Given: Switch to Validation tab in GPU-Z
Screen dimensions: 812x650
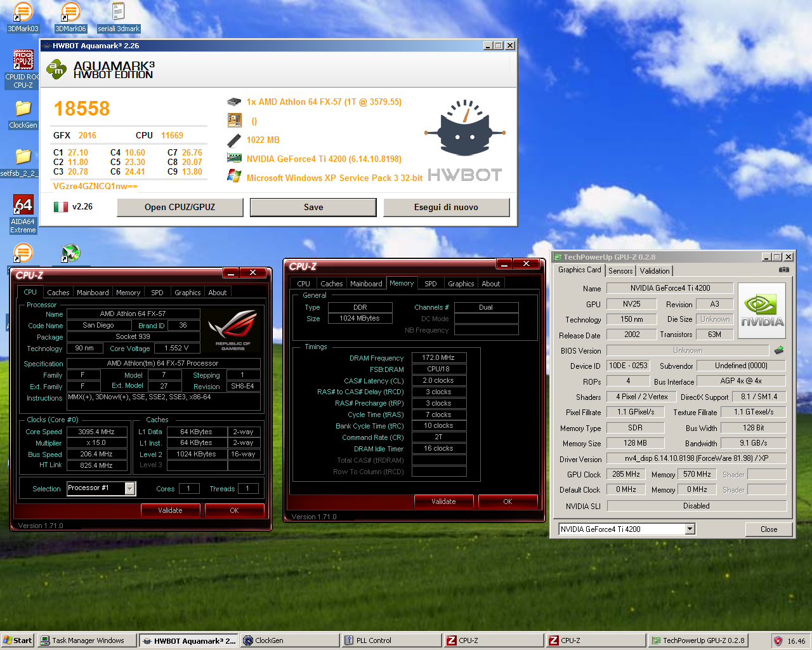Looking at the screenshot, I should pyautogui.click(x=655, y=271).
